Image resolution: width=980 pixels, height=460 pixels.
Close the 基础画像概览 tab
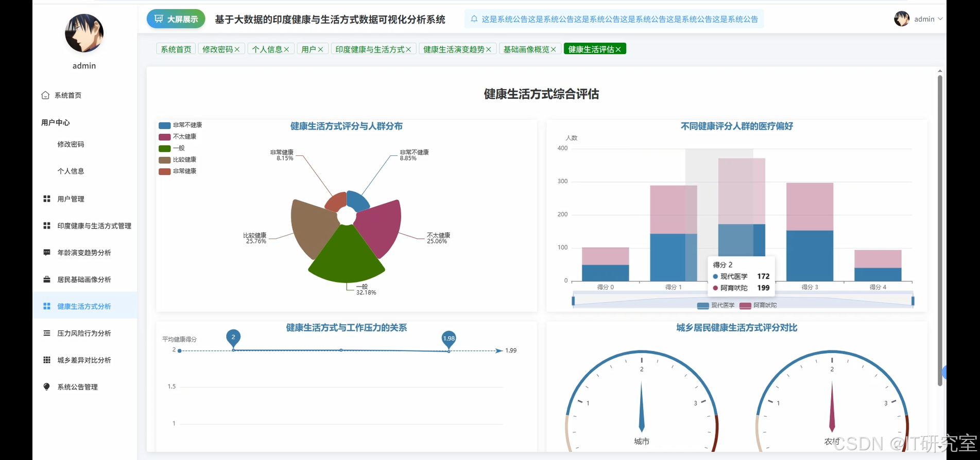554,49
